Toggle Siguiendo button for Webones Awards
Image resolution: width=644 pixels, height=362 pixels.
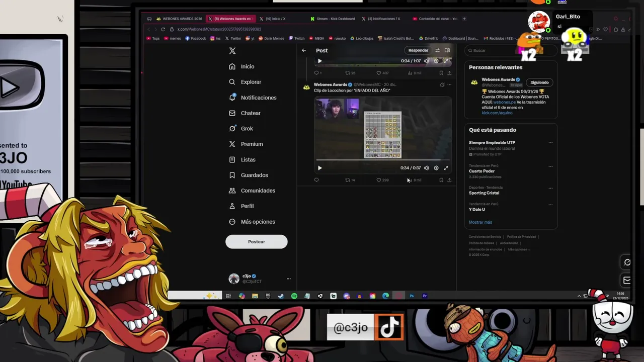[539, 82]
